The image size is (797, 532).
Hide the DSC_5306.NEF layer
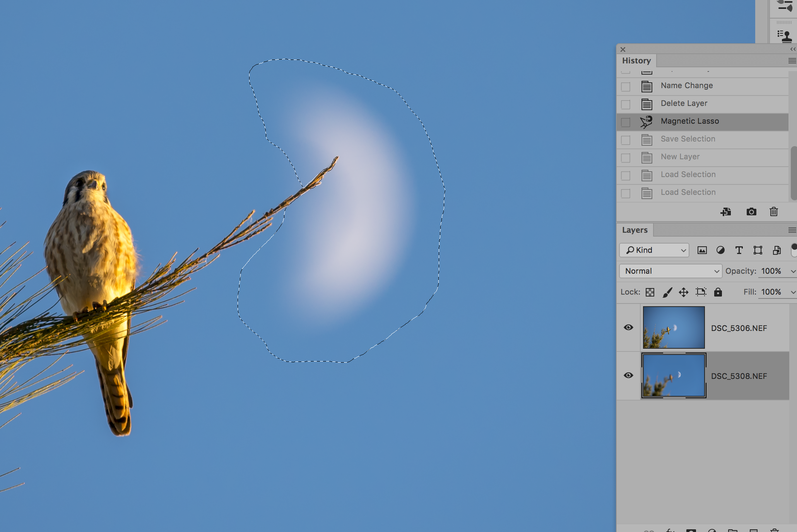[x=628, y=327]
